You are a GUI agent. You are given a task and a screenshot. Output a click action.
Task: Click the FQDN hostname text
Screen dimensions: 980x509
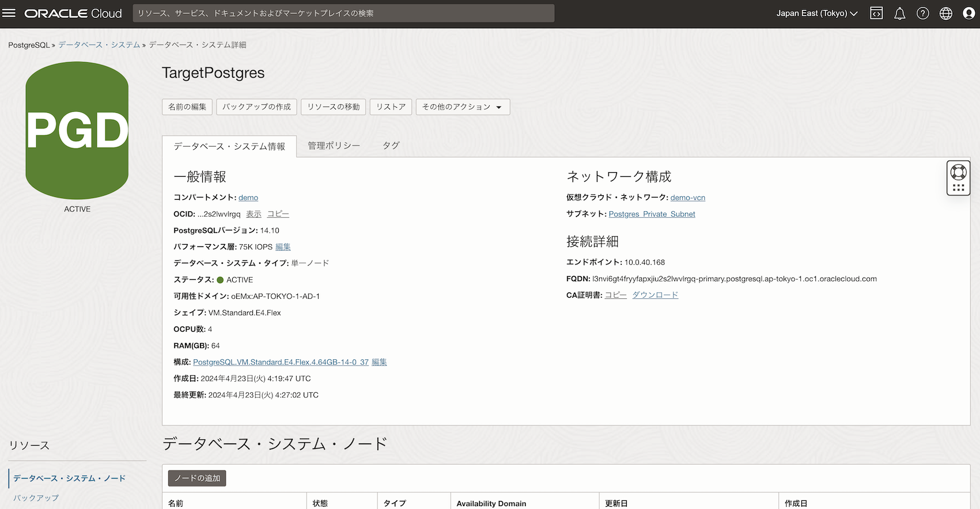click(735, 279)
